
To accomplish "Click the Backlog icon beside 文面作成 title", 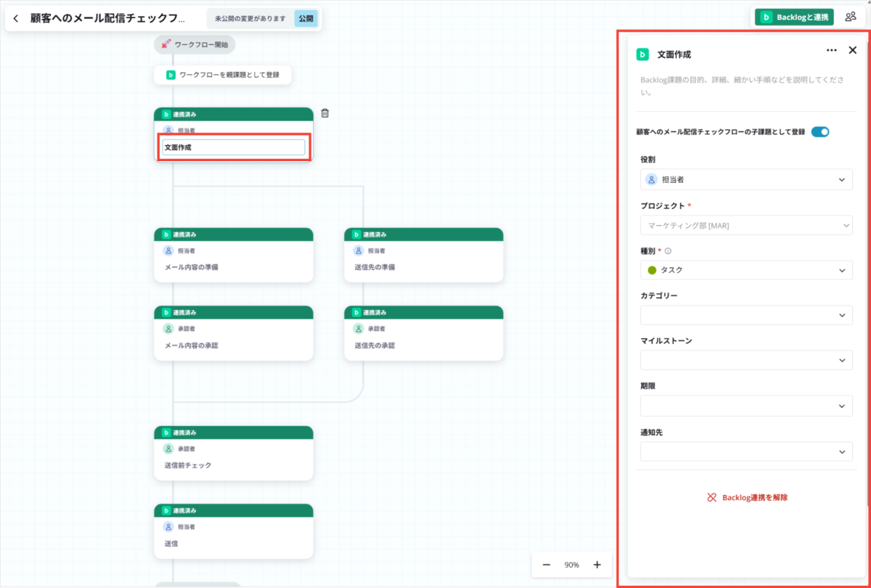I will tap(642, 54).
